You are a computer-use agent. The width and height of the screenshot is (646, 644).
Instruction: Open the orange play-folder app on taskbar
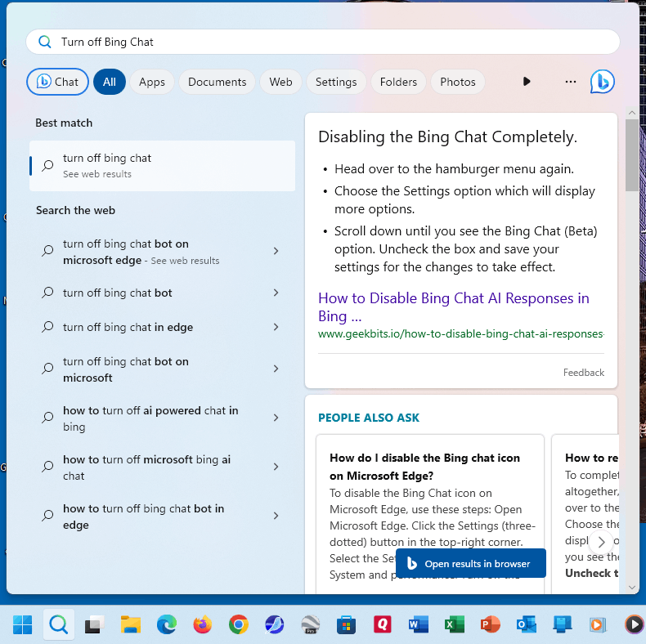click(598, 625)
